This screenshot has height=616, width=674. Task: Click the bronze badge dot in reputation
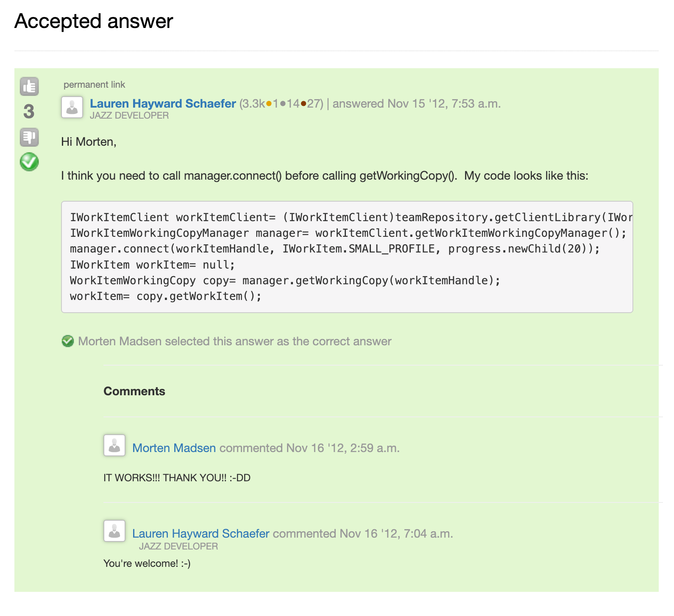304,104
